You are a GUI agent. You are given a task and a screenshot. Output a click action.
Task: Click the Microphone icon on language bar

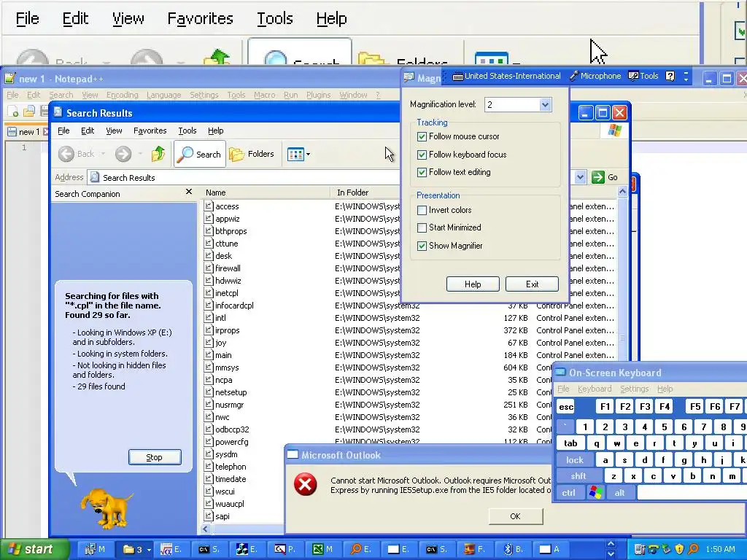(574, 76)
